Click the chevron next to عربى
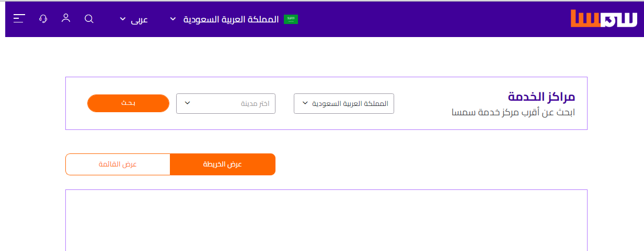 pyautogui.click(x=123, y=19)
